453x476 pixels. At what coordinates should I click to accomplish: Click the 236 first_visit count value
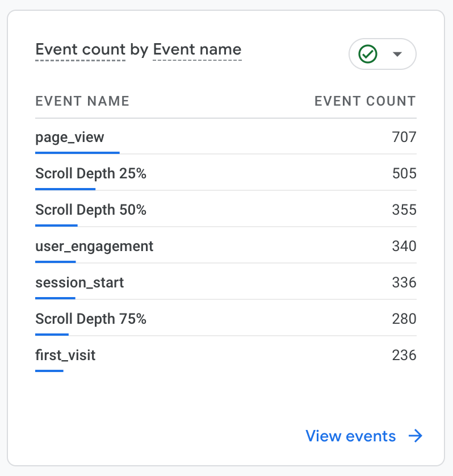point(404,356)
